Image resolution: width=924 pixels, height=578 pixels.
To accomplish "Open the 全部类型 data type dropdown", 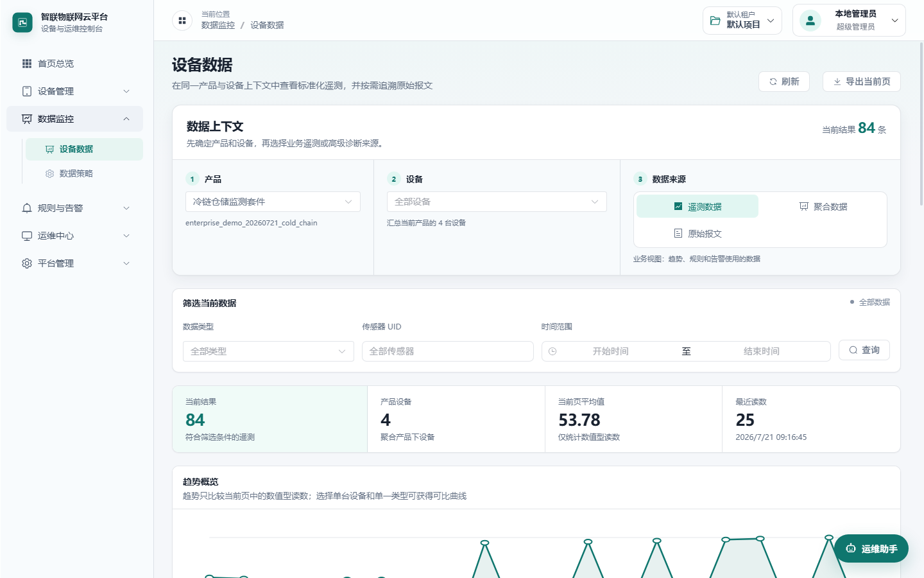I will point(268,351).
